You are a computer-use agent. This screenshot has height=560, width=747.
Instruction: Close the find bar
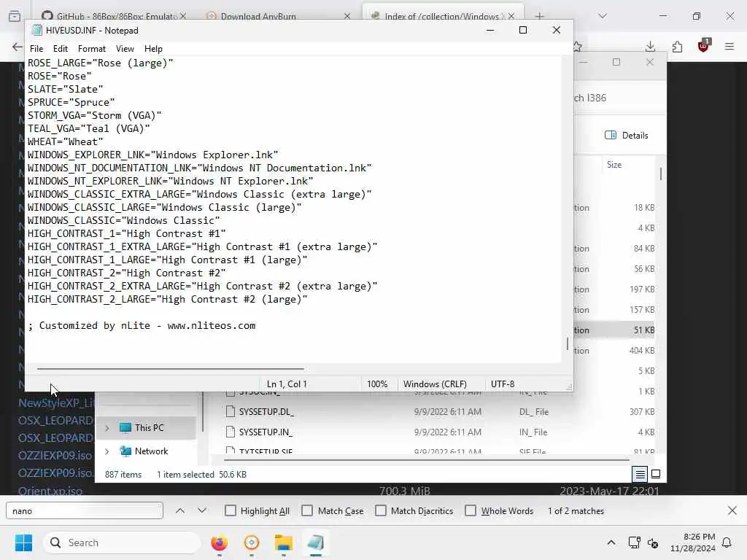tap(732, 510)
